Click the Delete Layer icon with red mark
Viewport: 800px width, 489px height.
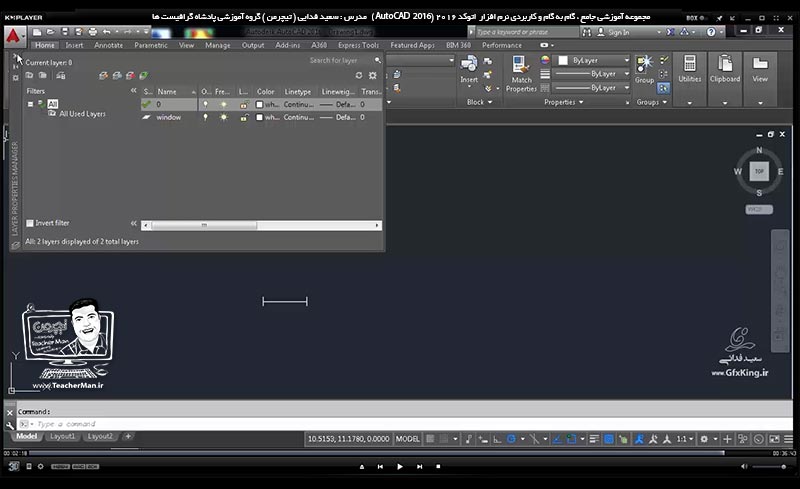point(130,76)
